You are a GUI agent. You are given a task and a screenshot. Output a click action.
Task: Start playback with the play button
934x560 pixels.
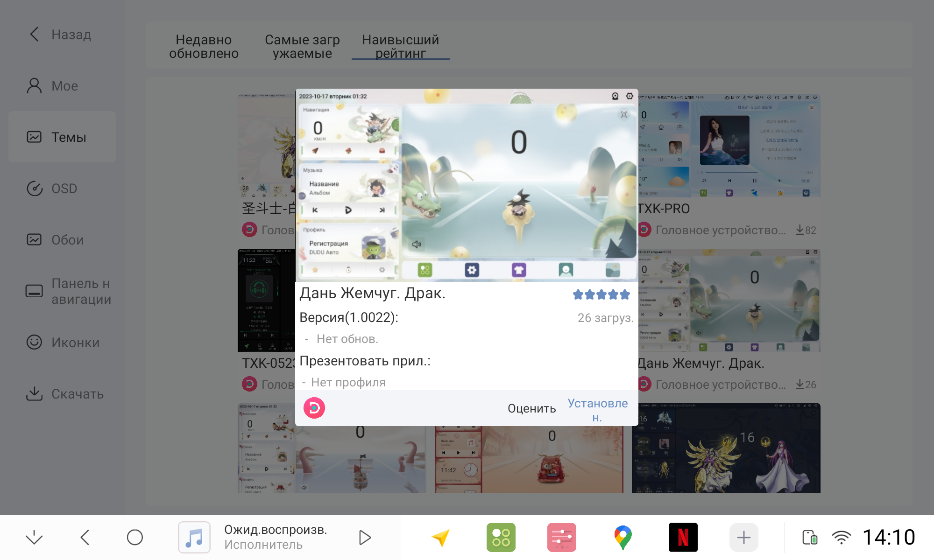click(x=365, y=538)
